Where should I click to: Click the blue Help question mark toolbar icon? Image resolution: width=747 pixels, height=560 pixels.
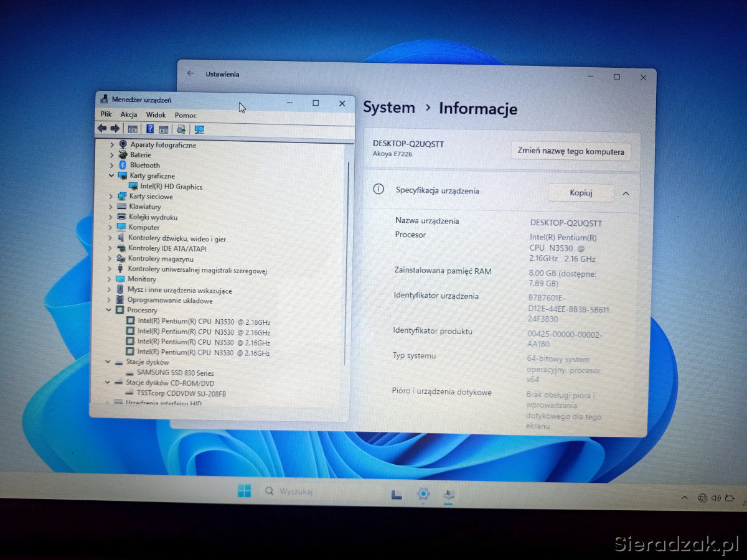pos(150,129)
